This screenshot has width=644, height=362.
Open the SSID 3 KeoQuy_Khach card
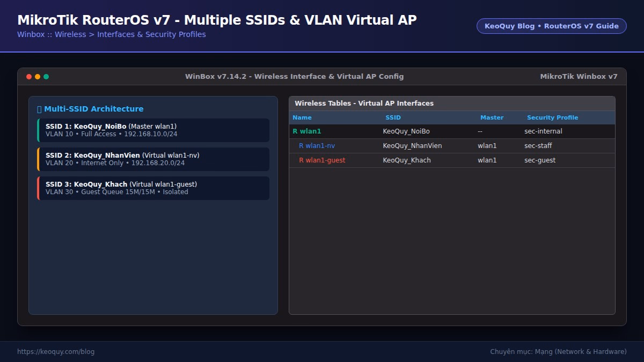click(x=153, y=188)
